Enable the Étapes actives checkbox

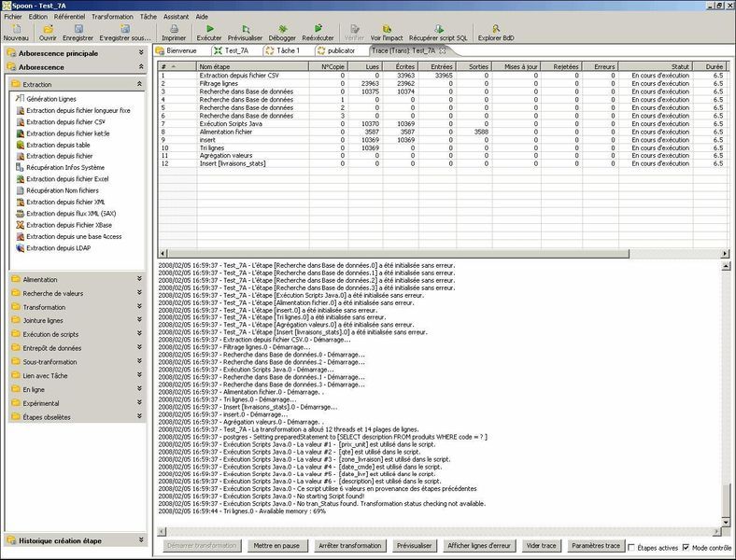pos(632,546)
